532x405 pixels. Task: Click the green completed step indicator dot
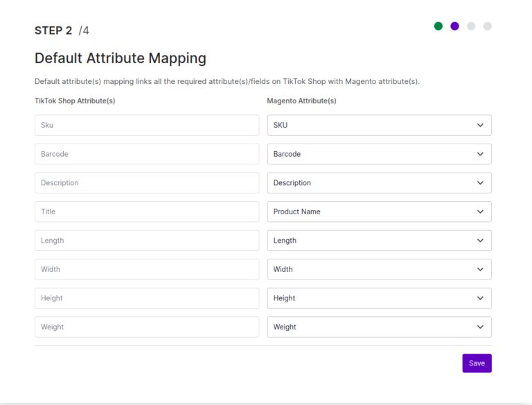coord(438,26)
